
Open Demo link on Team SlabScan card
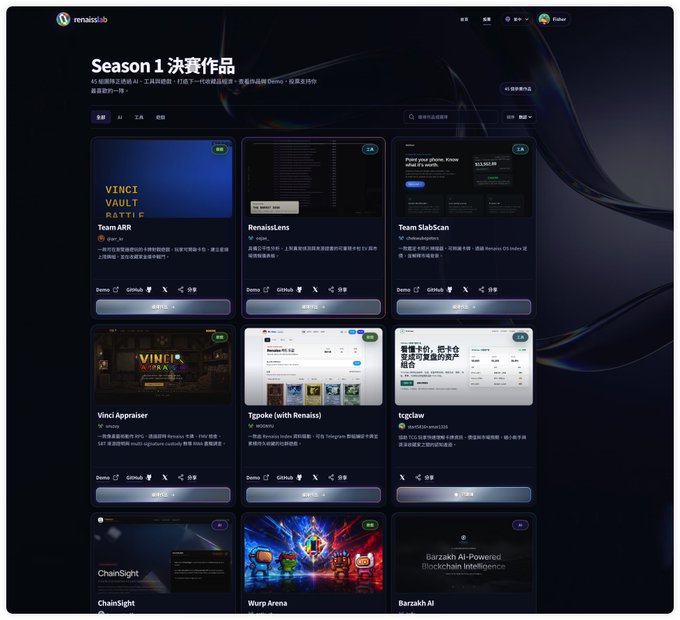[408, 290]
